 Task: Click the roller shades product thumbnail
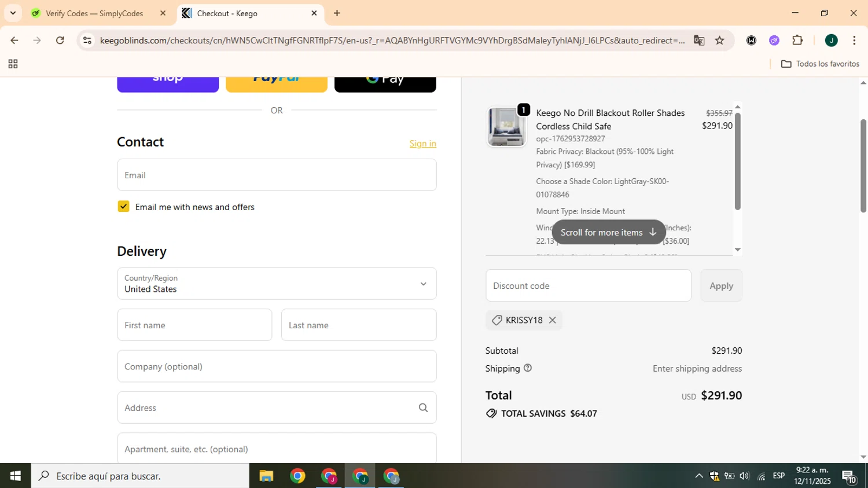click(x=506, y=127)
